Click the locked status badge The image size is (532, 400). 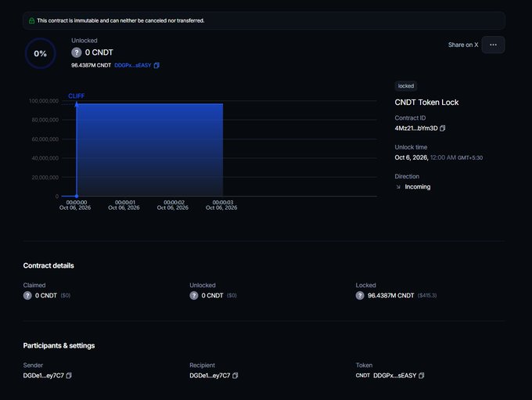pyautogui.click(x=406, y=86)
